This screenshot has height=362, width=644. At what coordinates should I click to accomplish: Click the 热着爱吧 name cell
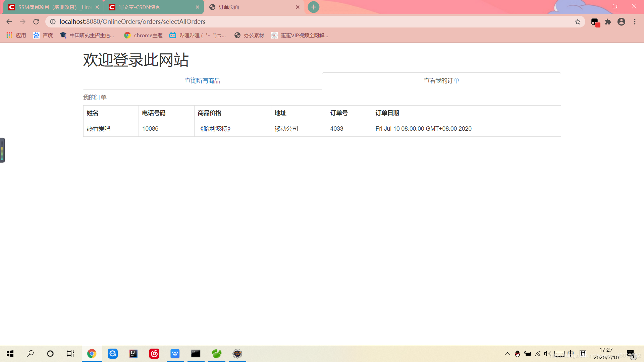pyautogui.click(x=111, y=129)
